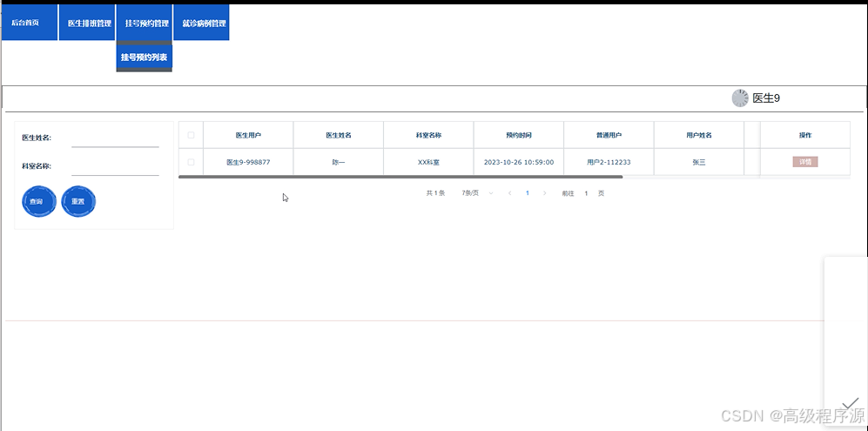Click the 医生用户 column header

(248, 135)
